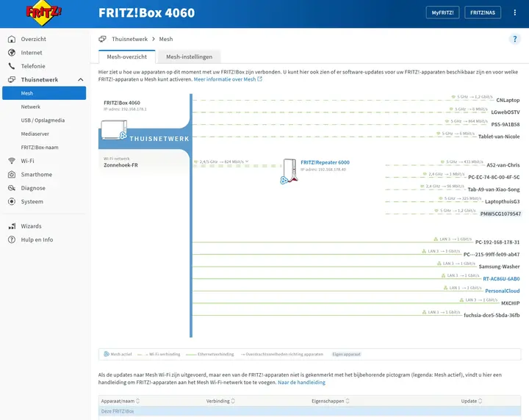Select the FRITZ!Repeater 6000 device icon

(289, 171)
